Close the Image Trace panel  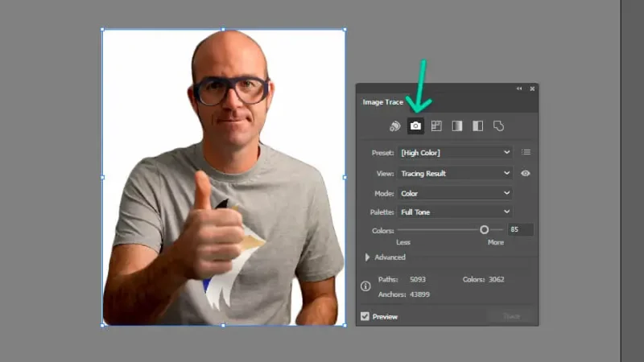coord(532,88)
